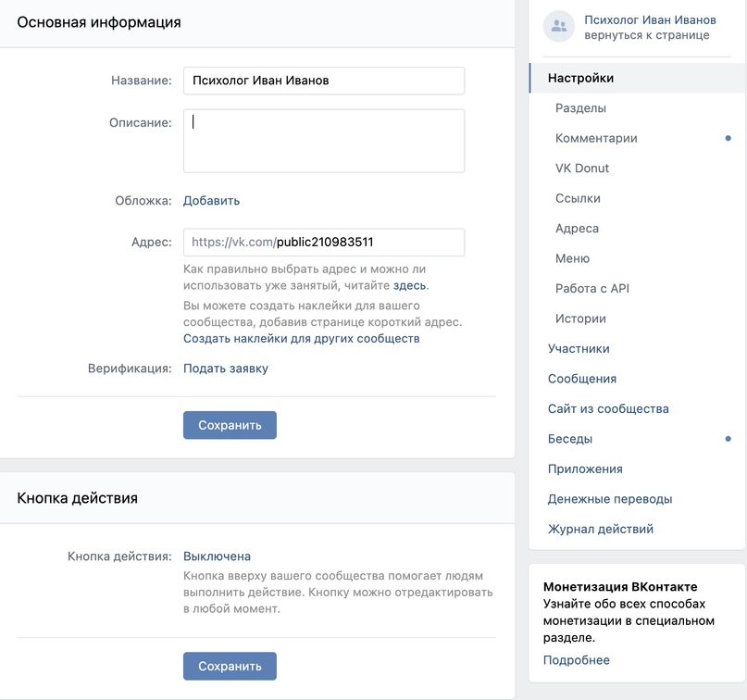Image resolution: width=747 pixels, height=700 pixels.
Task: Click Подробнее about VK monetization
Action: point(576,660)
